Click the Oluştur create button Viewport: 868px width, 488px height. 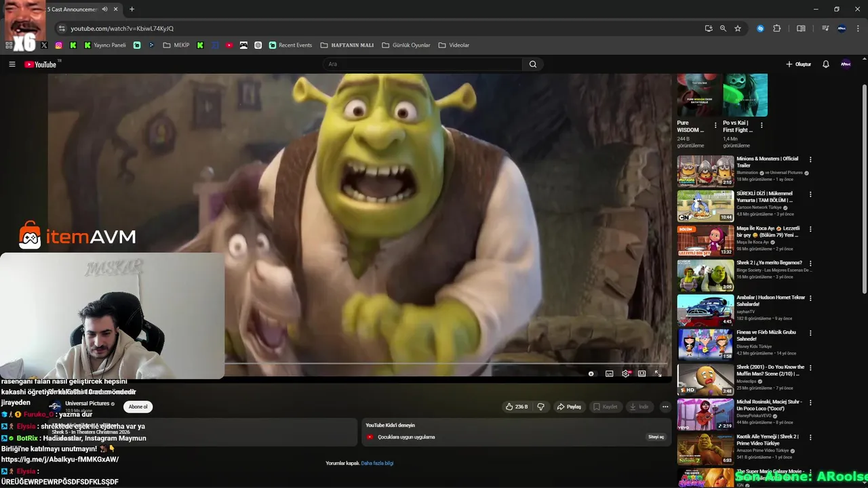click(799, 64)
